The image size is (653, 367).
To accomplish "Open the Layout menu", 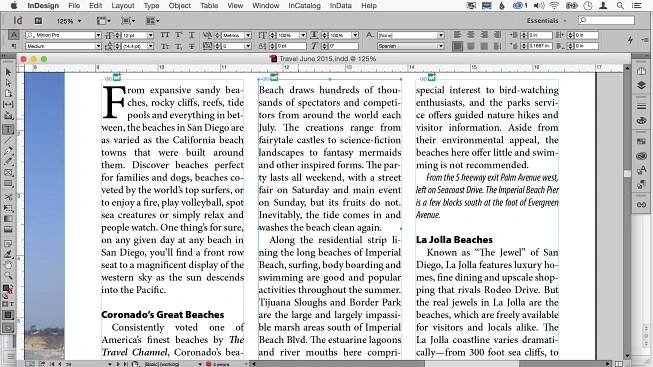I will (x=122, y=5).
